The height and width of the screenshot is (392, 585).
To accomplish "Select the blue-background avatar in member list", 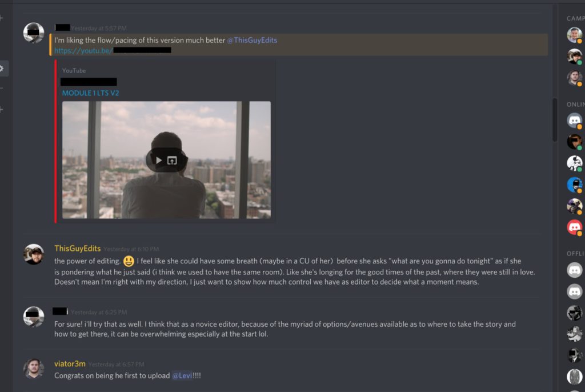I will (575, 185).
